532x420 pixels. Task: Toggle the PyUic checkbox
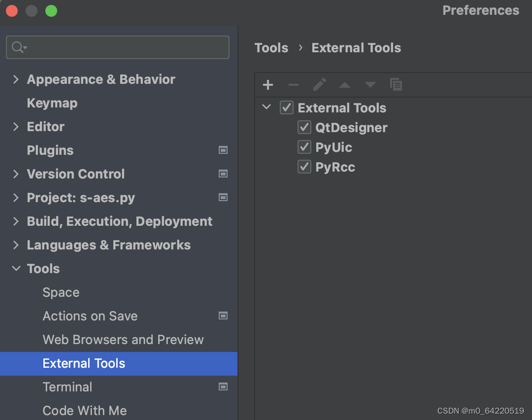point(304,147)
